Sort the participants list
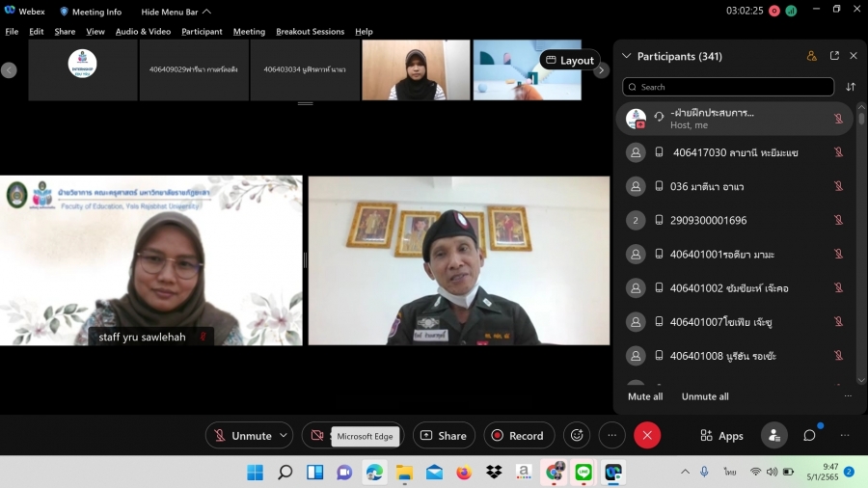This screenshot has height=488, width=868. point(851,87)
